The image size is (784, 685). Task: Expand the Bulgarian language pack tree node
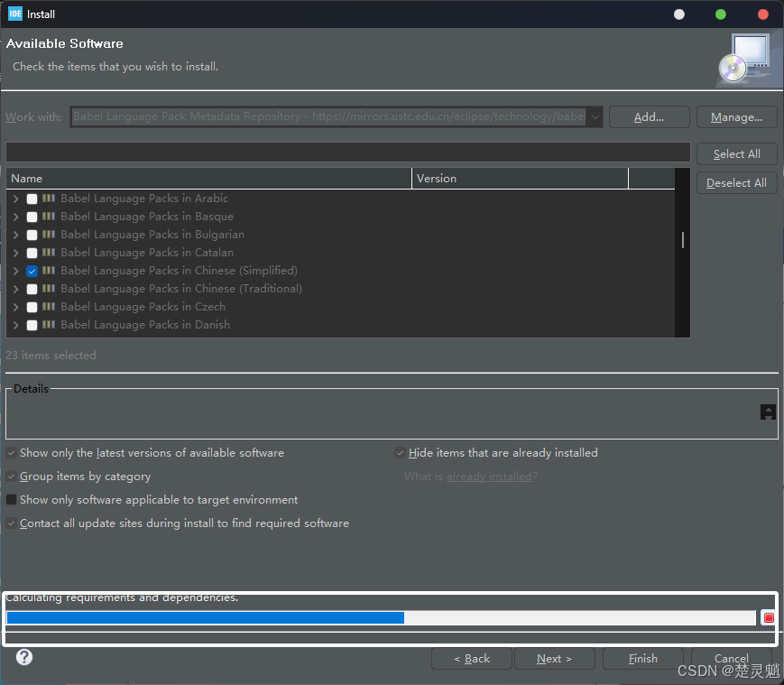click(16, 235)
